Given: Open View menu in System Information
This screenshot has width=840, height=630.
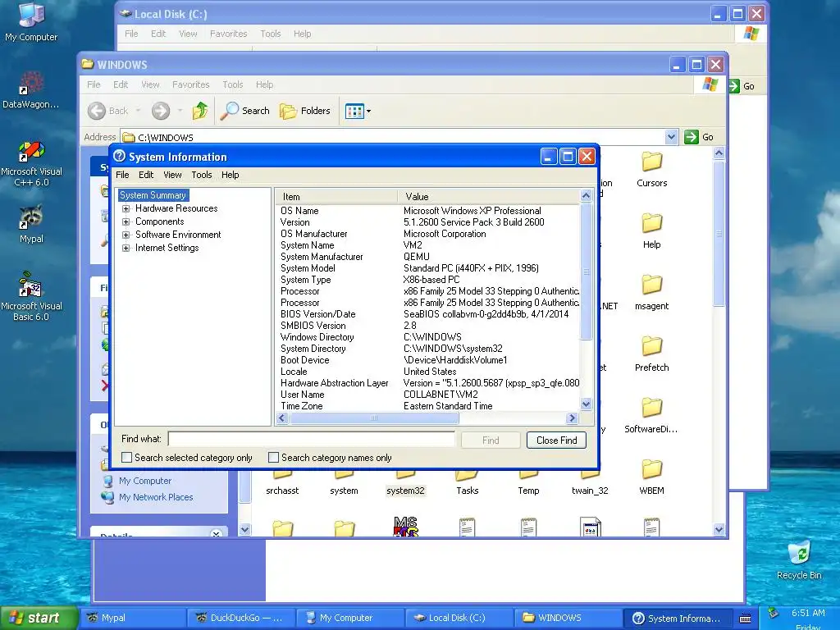Looking at the screenshot, I should pyautogui.click(x=172, y=175).
